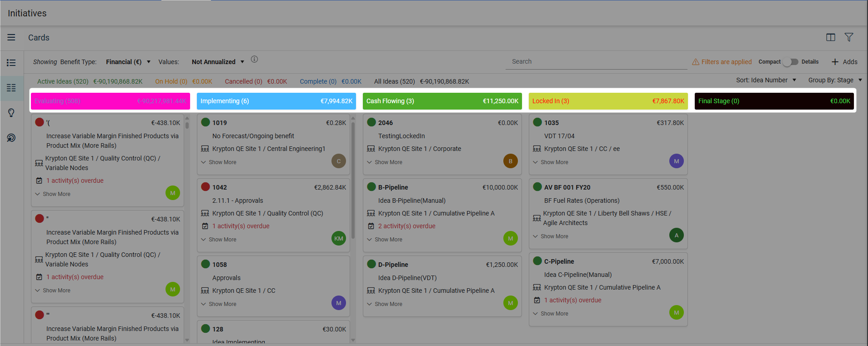Click the TestingLockedIn card description
Image resolution: width=868 pixels, height=346 pixels.
401,136
